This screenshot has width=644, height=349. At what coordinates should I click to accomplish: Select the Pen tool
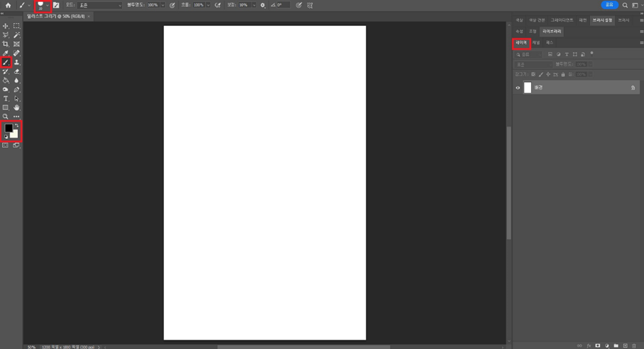click(x=16, y=90)
